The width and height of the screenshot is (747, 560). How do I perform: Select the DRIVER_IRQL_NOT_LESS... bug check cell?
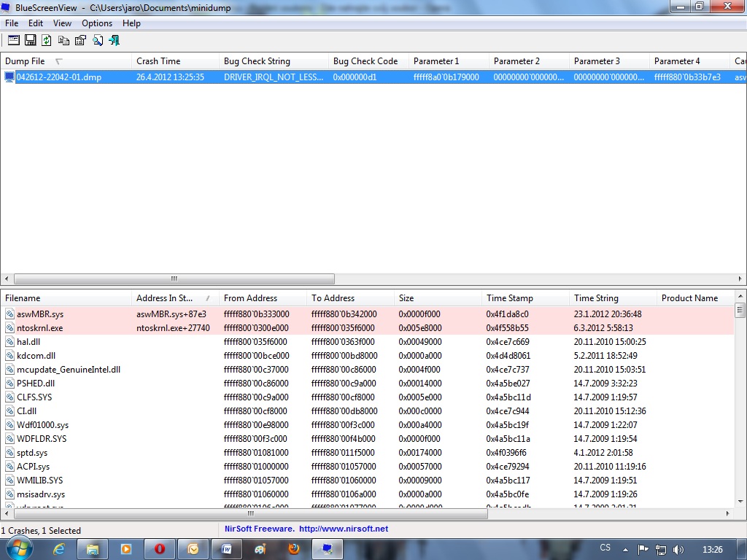(274, 77)
